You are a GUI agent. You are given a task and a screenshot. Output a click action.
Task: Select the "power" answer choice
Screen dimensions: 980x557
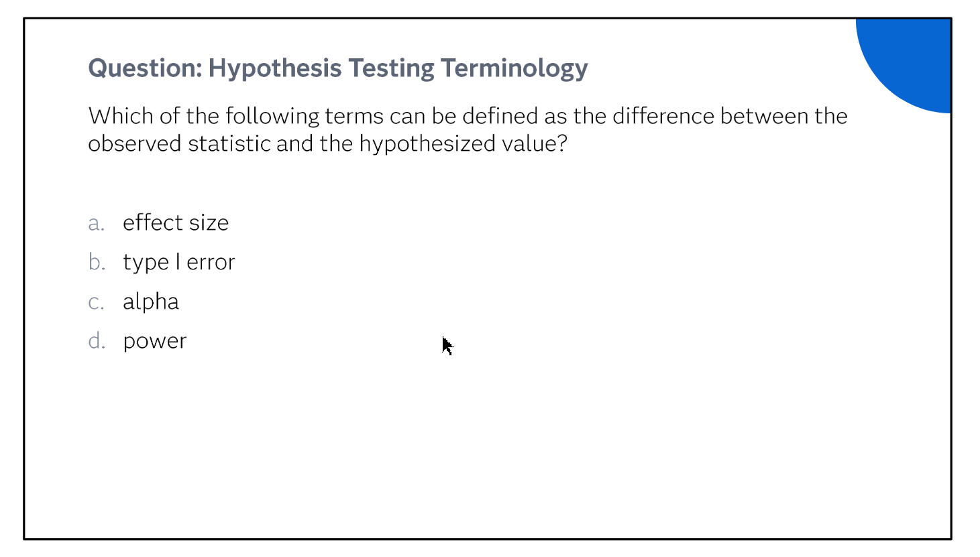155,341
